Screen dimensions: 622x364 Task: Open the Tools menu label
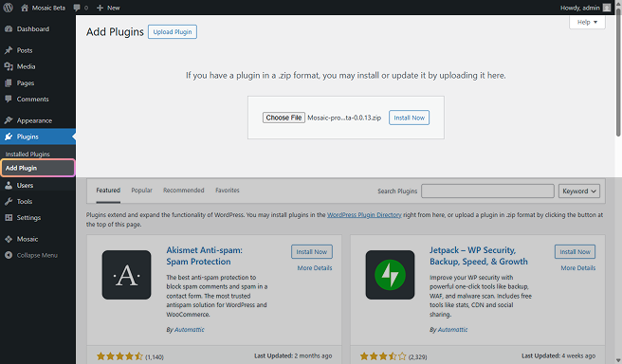[x=25, y=201]
